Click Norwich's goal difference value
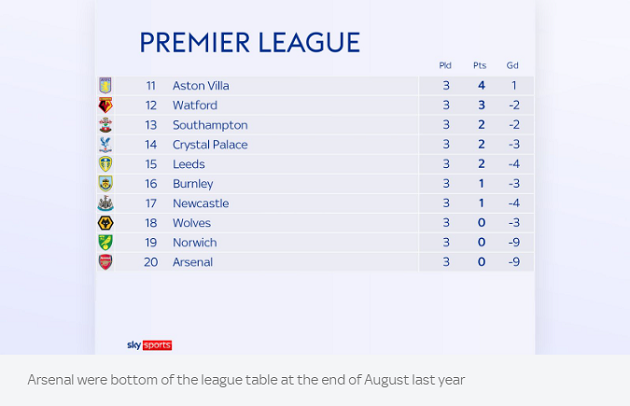The width and height of the screenshot is (630, 406). pyautogui.click(x=513, y=242)
